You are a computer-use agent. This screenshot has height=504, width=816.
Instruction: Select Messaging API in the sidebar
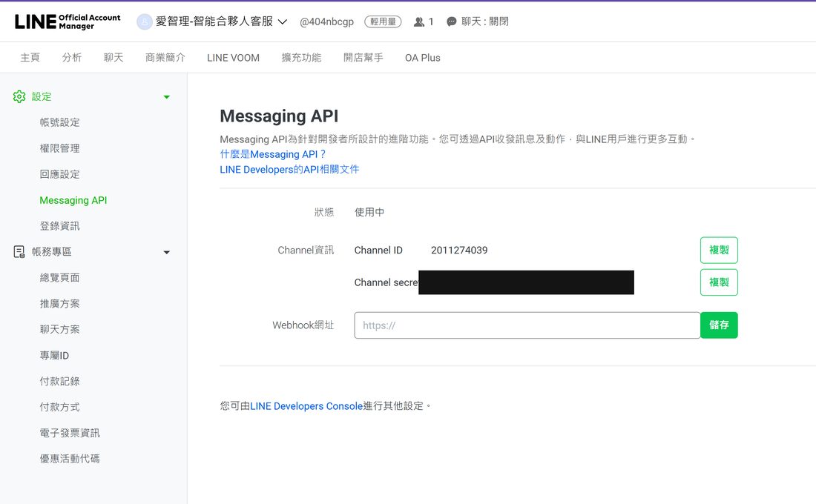tap(73, 200)
